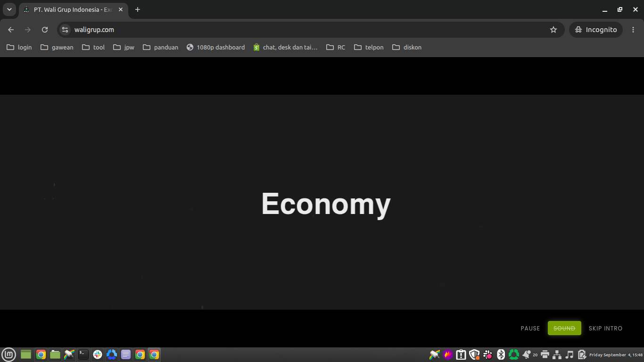The height and width of the screenshot is (362, 644).
Task: Go back using the browser arrow
Action: [11, 30]
